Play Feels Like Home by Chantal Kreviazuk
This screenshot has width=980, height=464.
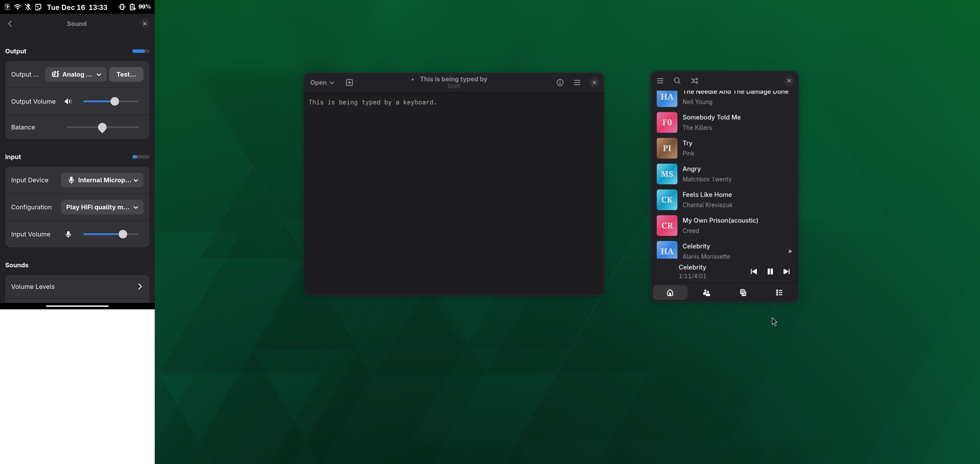pyautogui.click(x=724, y=200)
